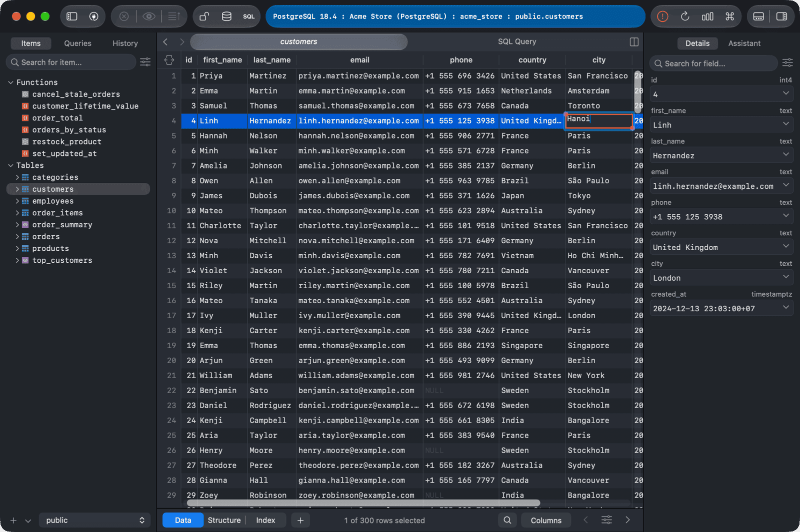Open the public schema dropdown
The height and width of the screenshot is (532, 800).
pyautogui.click(x=94, y=521)
